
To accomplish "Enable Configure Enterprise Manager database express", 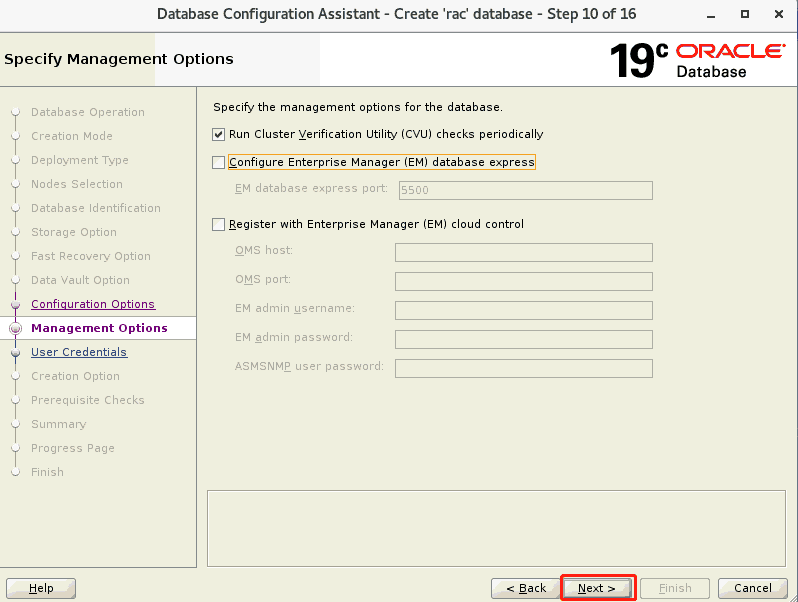I will click(x=218, y=162).
